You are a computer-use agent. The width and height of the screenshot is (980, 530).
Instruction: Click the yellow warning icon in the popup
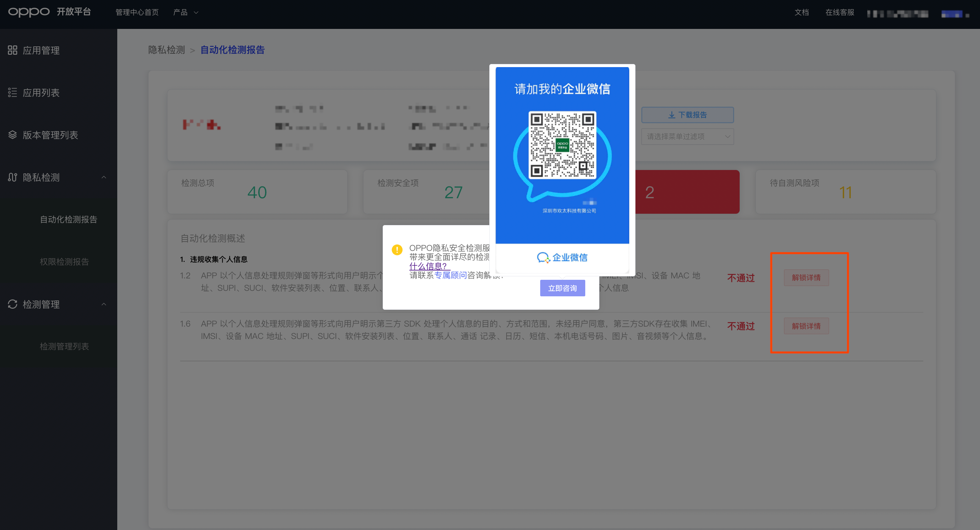tap(397, 250)
